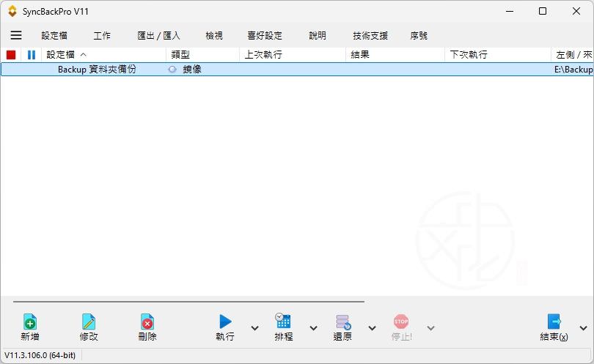Click the 修改 (Modify) pencil icon
The image size is (594, 364).
[x=89, y=322]
